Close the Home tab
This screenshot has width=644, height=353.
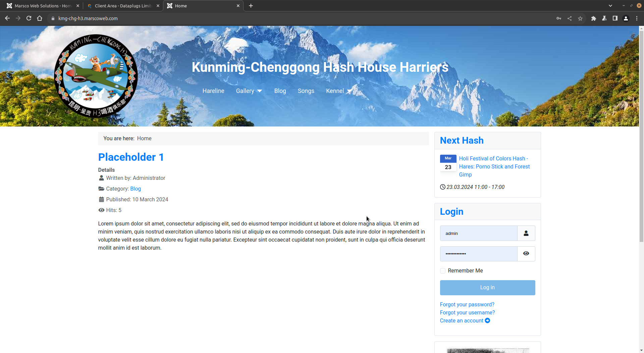(238, 6)
